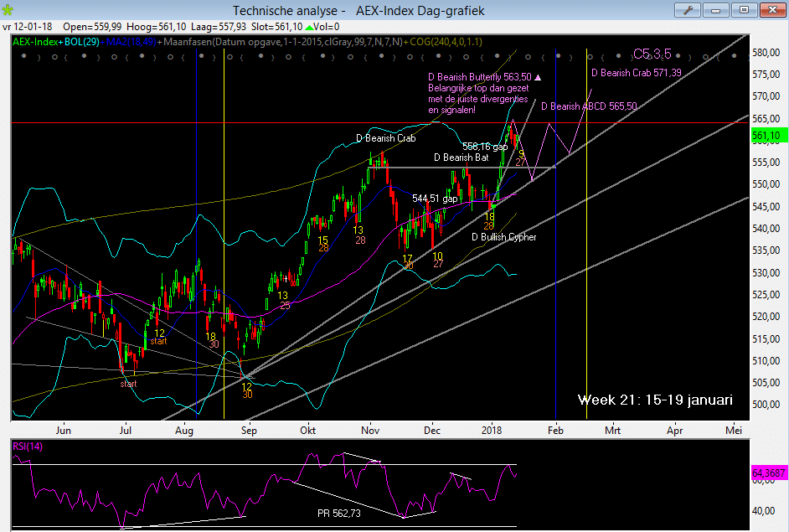Minimize the Technische analyse window
The width and height of the screenshot is (789, 532).
coord(715,10)
